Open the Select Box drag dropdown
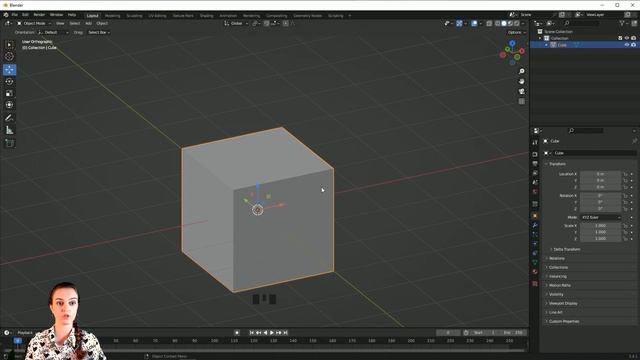 click(99, 32)
